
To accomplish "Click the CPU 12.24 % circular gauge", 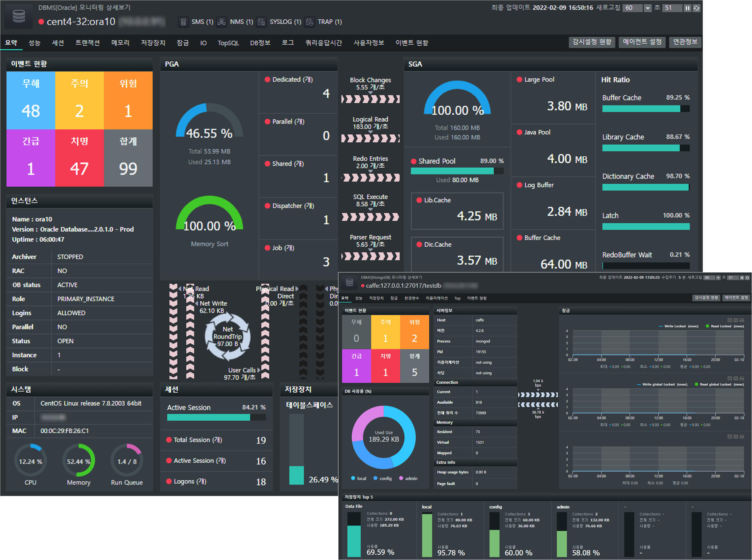I will (x=31, y=461).
